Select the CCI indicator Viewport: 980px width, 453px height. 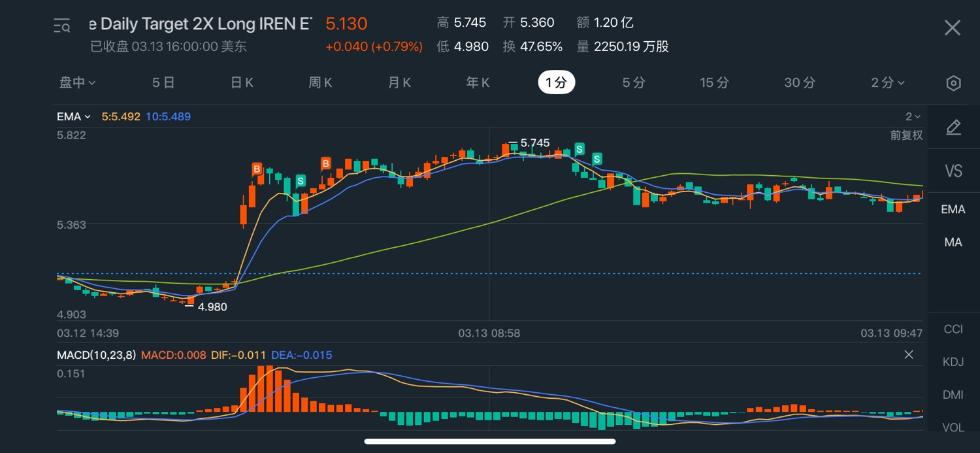pos(953,329)
